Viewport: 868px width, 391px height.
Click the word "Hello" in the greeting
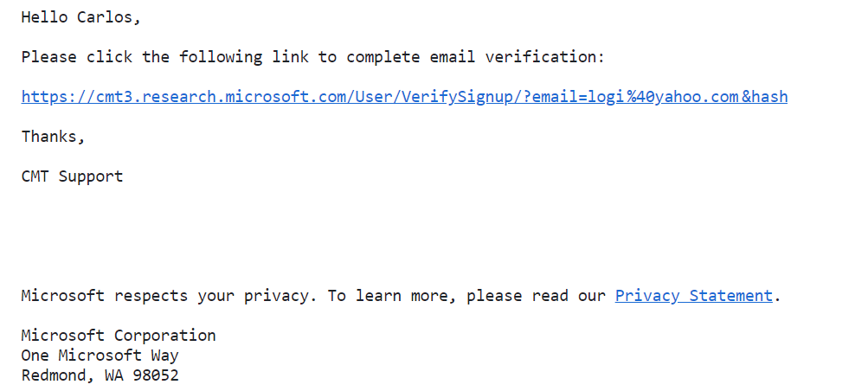[44, 17]
